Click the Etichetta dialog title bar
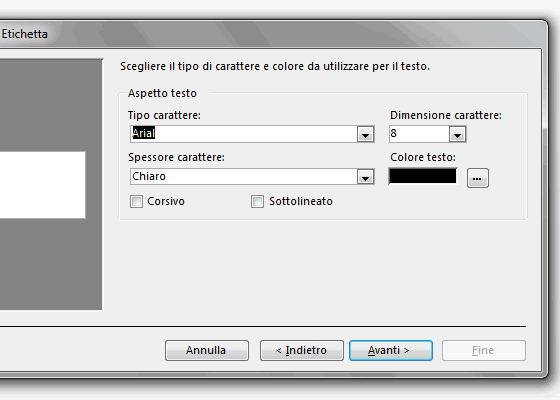The width and height of the screenshot is (560, 400). [271, 34]
